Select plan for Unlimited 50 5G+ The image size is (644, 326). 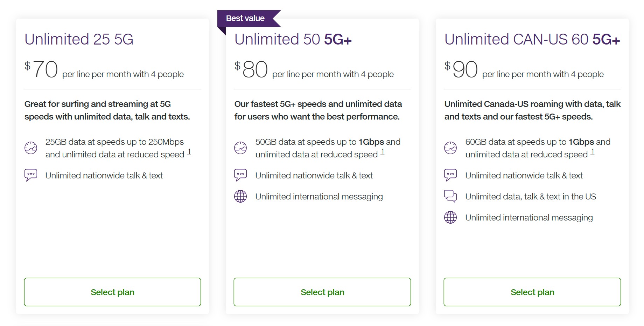[322, 292]
